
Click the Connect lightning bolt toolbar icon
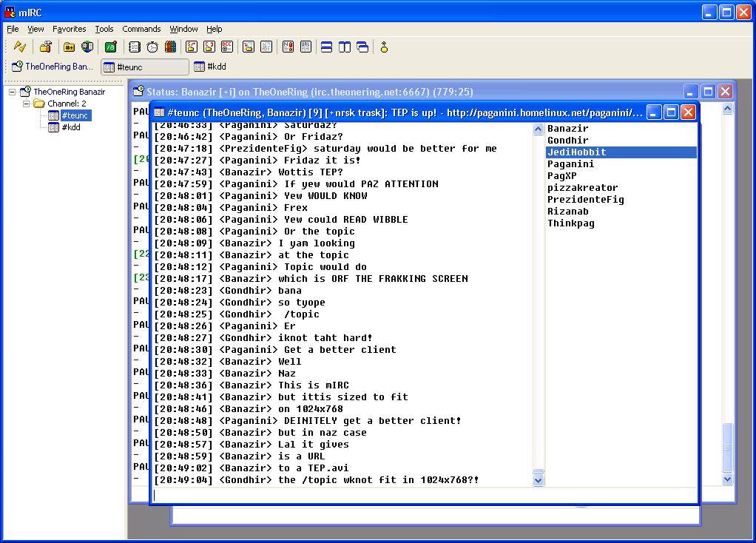pos(20,47)
